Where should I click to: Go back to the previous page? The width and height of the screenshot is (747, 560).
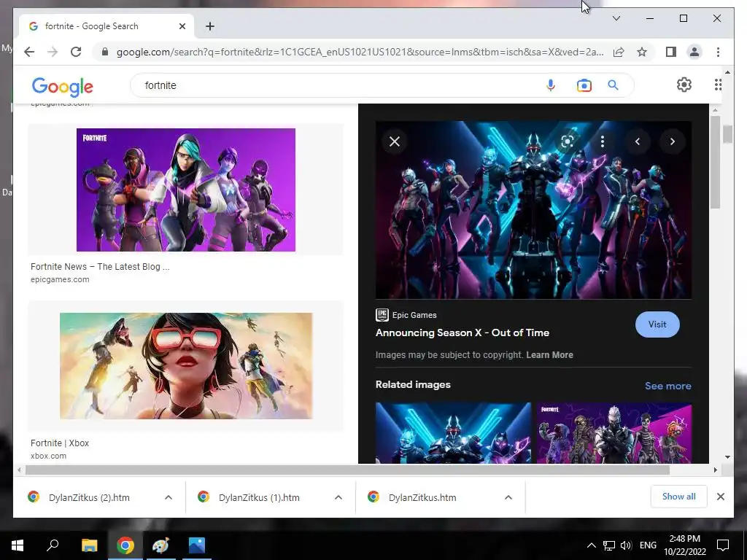pos(29,52)
